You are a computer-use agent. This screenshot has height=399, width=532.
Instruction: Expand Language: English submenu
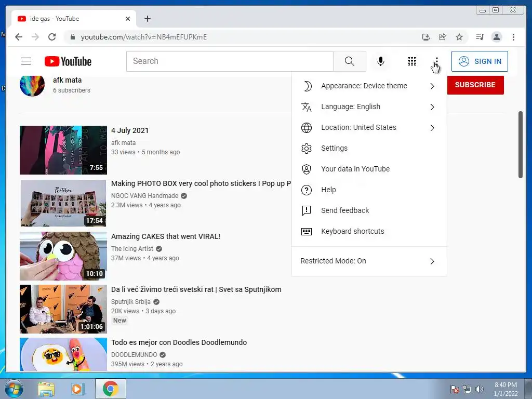point(369,107)
